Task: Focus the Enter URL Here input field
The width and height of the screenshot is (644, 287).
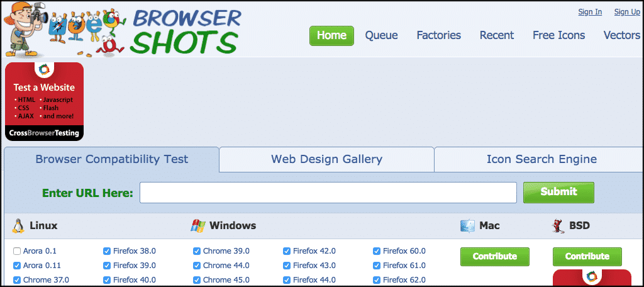Action: 328,193
